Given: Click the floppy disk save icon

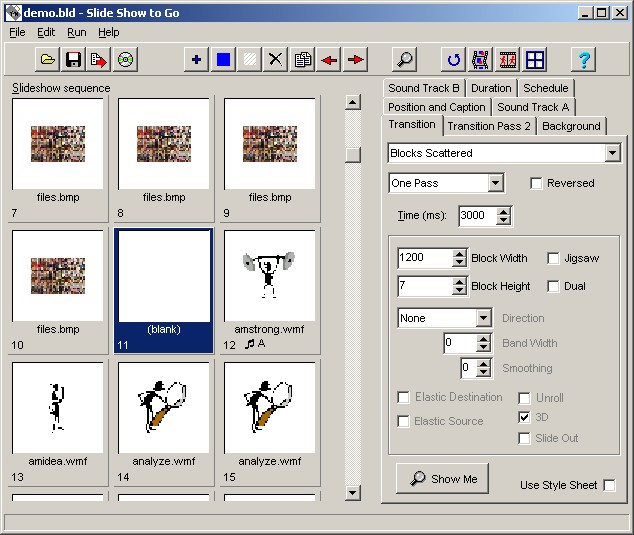Looking at the screenshot, I should point(73,60).
